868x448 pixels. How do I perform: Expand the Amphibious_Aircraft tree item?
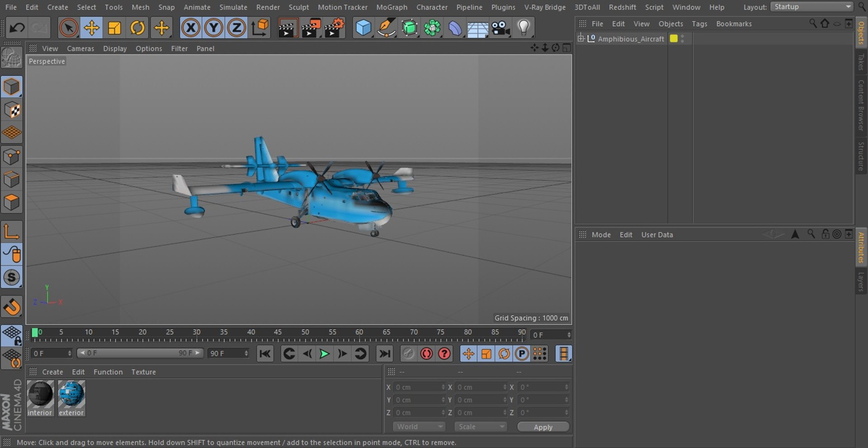(x=581, y=38)
